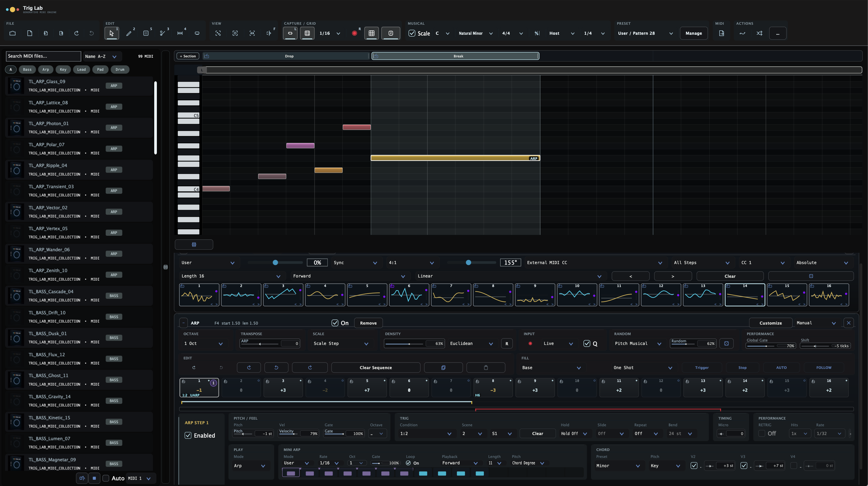Viewport: 868px width, 486px height.
Task: Toggle the chord V2 checkbox
Action: coord(694,465)
